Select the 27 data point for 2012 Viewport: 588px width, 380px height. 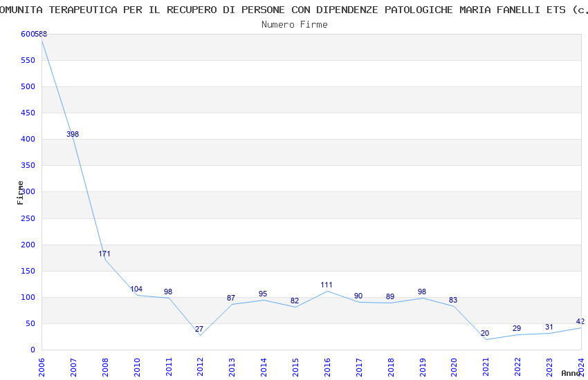(199, 329)
